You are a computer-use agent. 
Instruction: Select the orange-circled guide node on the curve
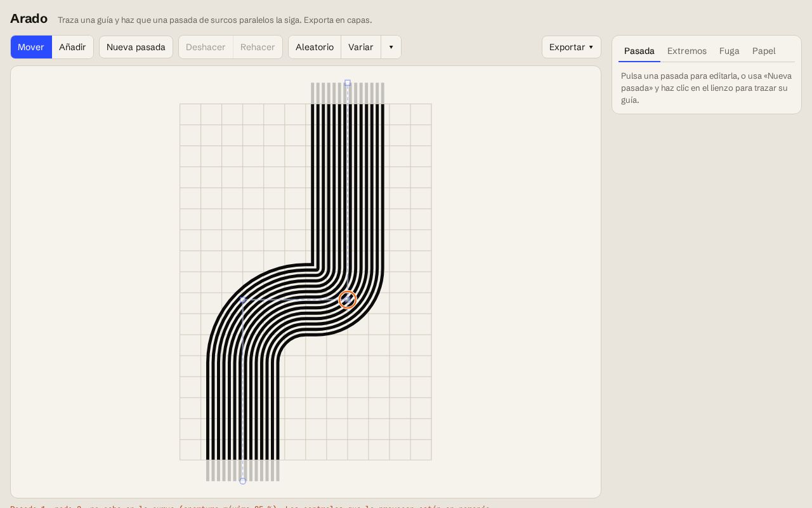[x=348, y=300]
